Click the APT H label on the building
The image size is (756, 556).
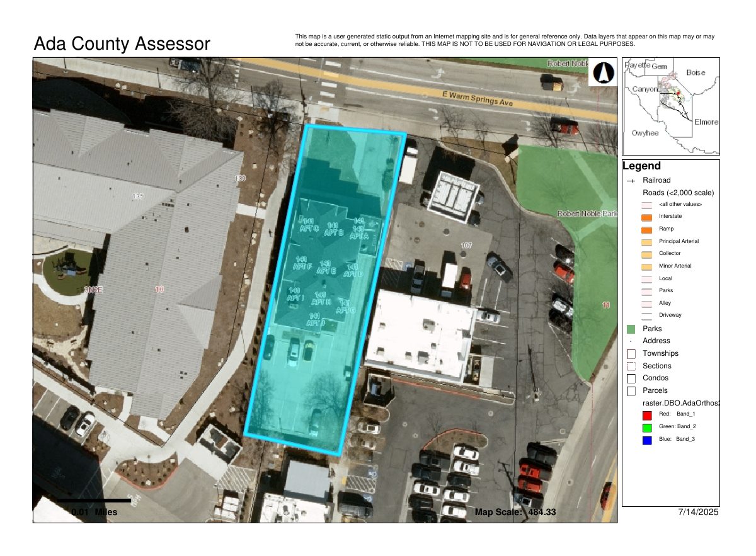coord(321,302)
